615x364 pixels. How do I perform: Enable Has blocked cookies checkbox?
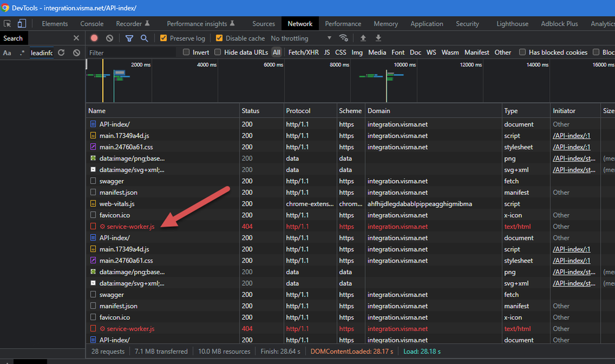[x=523, y=52]
